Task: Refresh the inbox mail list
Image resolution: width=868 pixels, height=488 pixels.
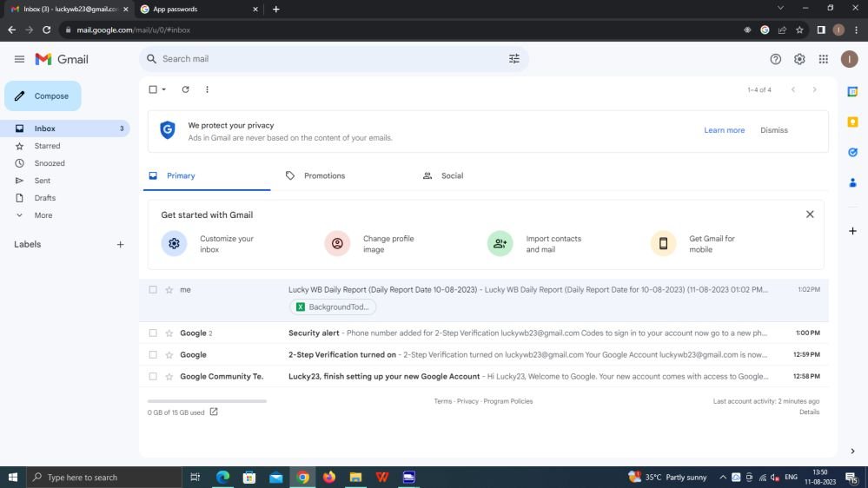Action: pos(185,89)
